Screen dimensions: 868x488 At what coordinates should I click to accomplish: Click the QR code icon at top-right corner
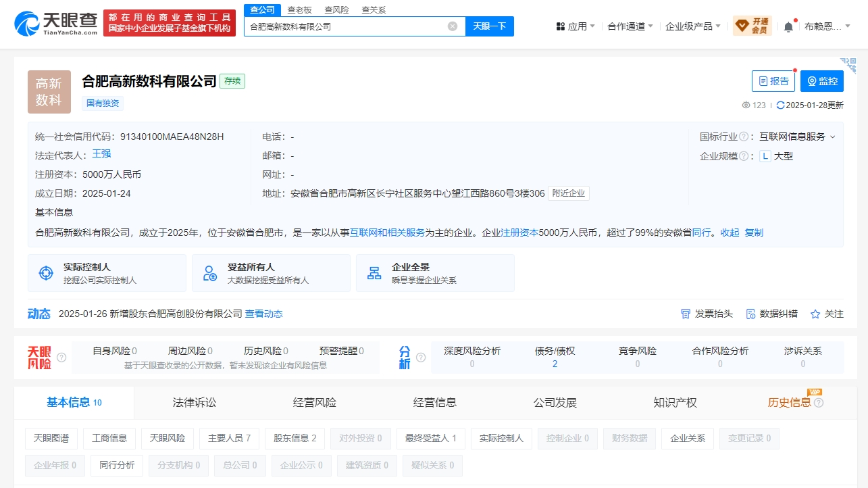click(849, 64)
